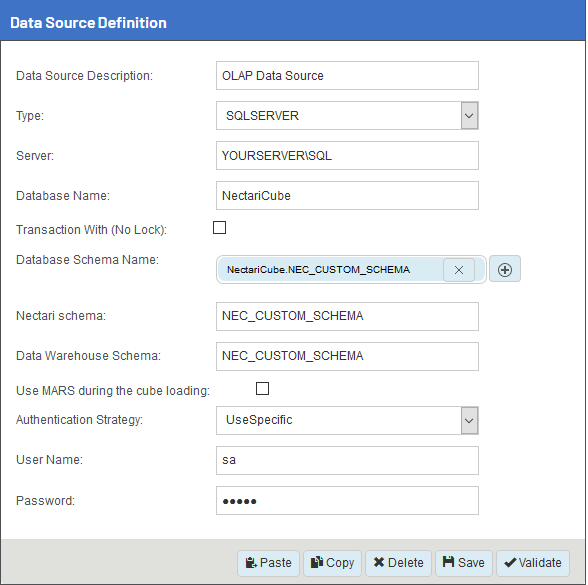Focus the Password field

tap(347, 501)
